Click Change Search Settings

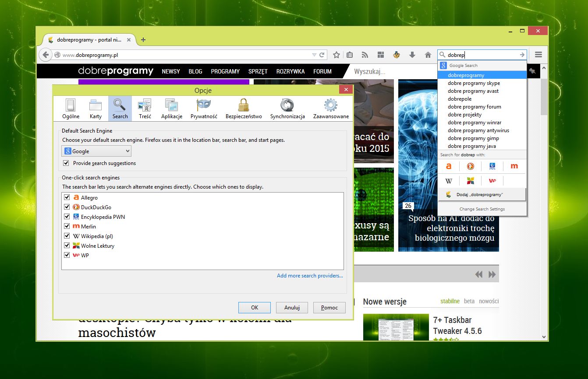pos(482,209)
